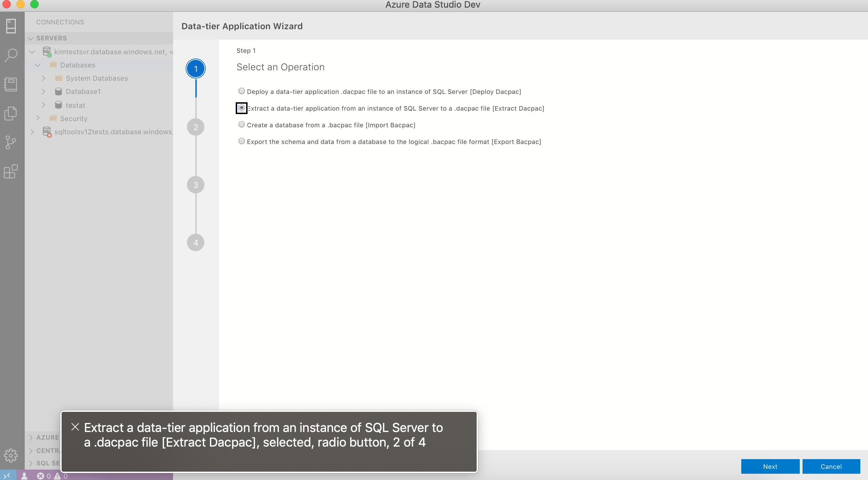
Task: Click the errors indicator in the status bar
Action: click(x=43, y=475)
